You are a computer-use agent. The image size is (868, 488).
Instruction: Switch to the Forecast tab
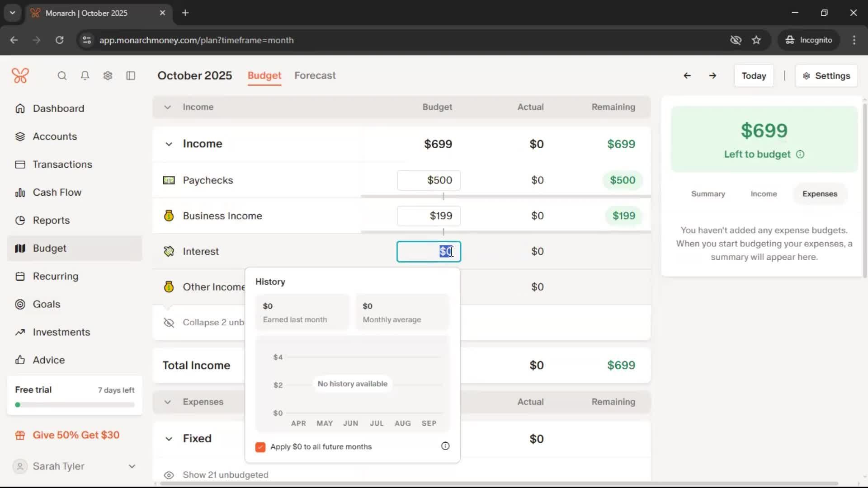(315, 75)
